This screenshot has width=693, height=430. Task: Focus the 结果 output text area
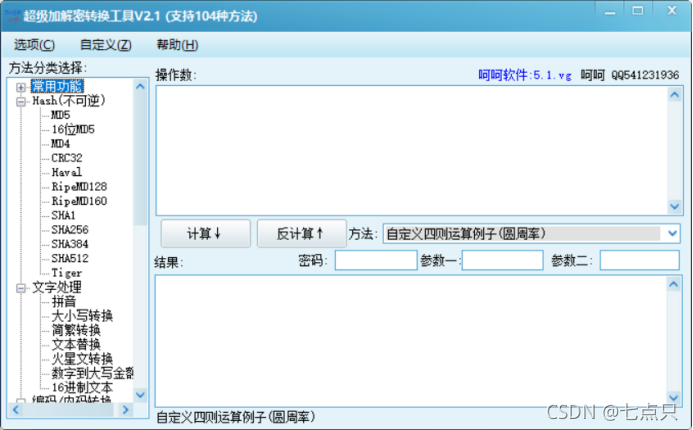[411, 340]
